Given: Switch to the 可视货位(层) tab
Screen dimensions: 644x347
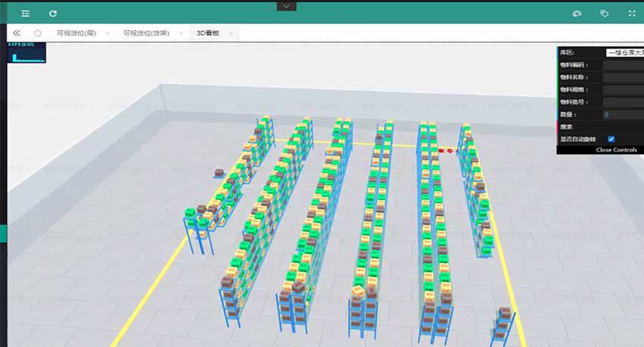Looking at the screenshot, I should [76, 33].
